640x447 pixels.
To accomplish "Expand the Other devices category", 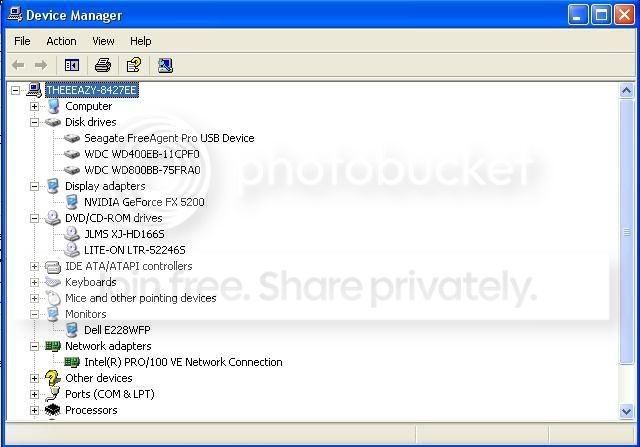I will pyautogui.click(x=35, y=378).
